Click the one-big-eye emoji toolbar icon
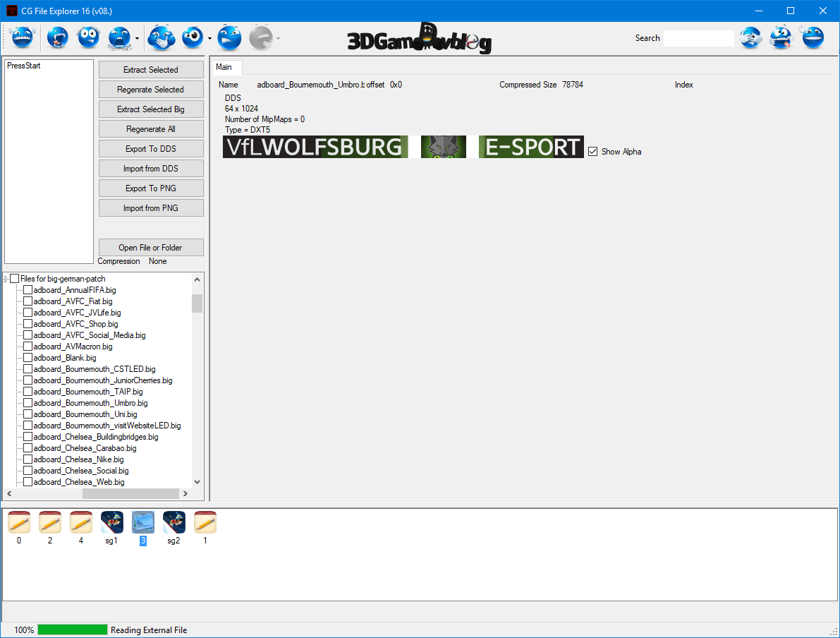The width and height of the screenshot is (840, 638). pos(193,37)
